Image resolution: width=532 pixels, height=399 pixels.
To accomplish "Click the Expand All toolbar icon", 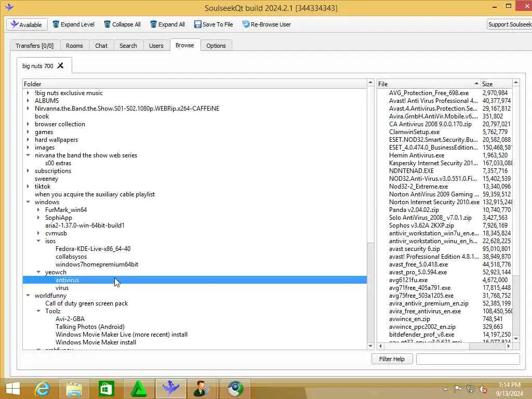I will [x=153, y=24].
